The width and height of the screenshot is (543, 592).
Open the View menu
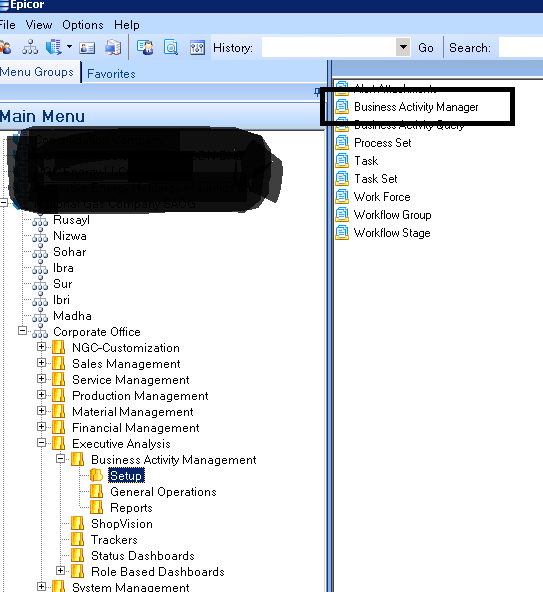click(x=39, y=25)
